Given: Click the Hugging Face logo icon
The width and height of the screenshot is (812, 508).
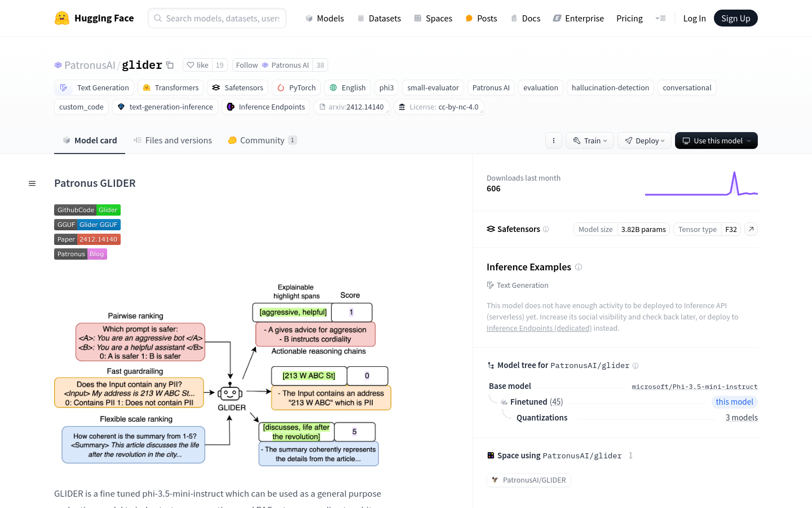Looking at the screenshot, I should pyautogui.click(x=62, y=18).
